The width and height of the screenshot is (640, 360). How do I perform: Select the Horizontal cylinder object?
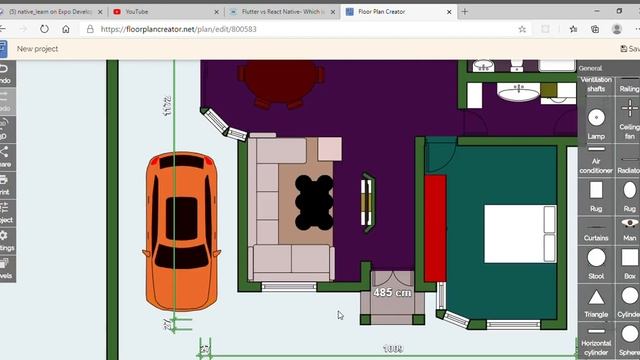(x=596, y=341)
